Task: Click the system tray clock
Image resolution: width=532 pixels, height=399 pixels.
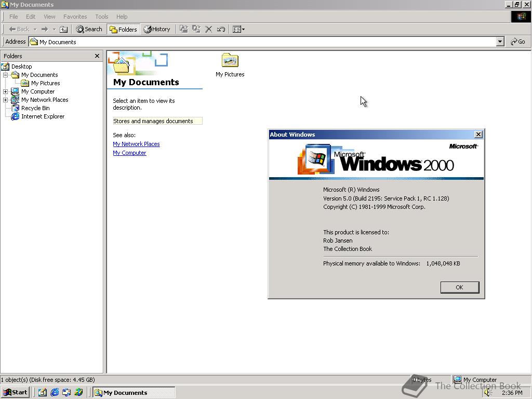Action: tap(512, 393)
